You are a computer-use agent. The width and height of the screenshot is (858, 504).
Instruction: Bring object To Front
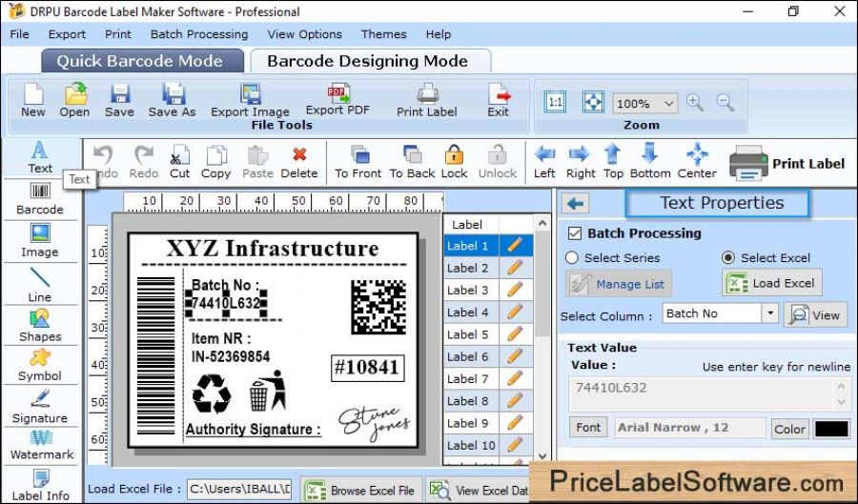coord(358,162)
